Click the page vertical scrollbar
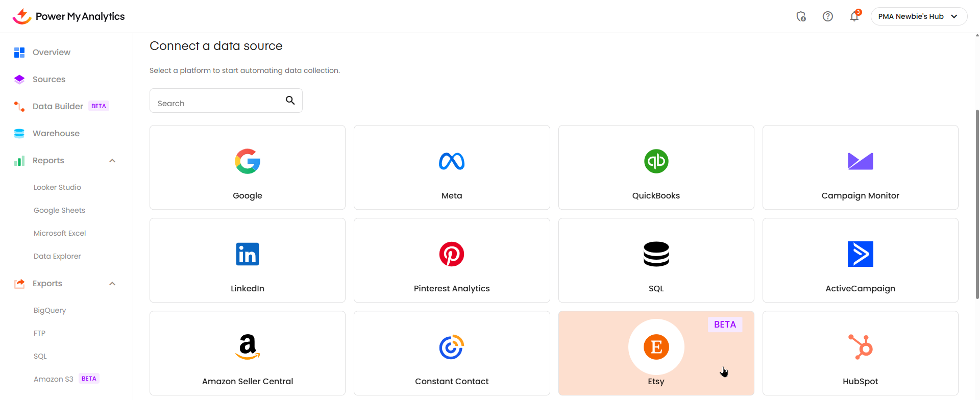The width and height of the screenshot is (980, 400). pos(977,204)
